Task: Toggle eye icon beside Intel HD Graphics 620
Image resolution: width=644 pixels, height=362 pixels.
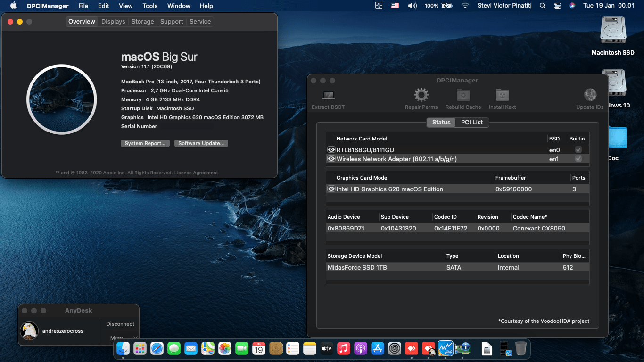Action: click(x=331, y=189)
